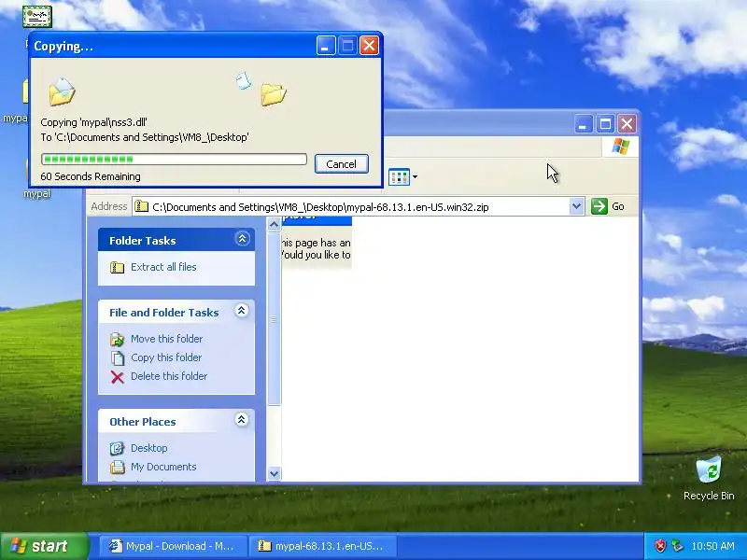
Task: Click Move this folder link
Action: tap(167, 339)
